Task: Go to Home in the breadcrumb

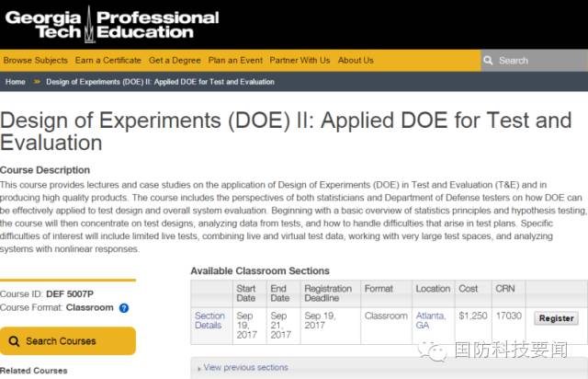Action: tap(16, 82)
